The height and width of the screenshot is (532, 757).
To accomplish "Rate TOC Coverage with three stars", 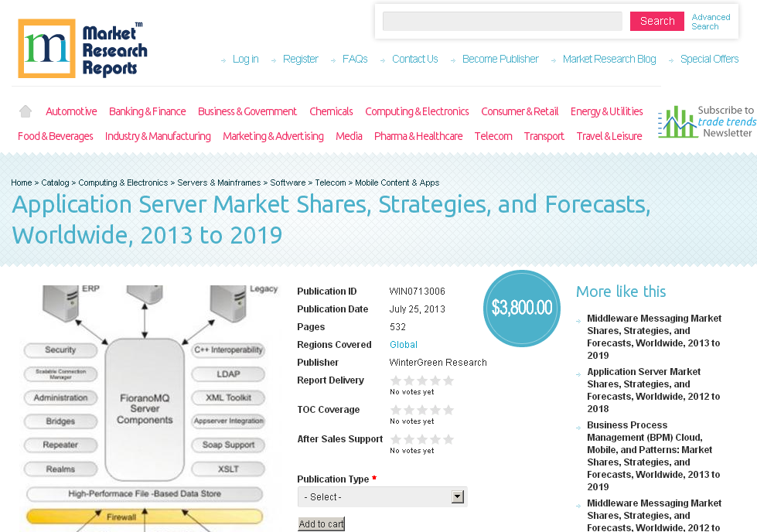I will 422,410.
